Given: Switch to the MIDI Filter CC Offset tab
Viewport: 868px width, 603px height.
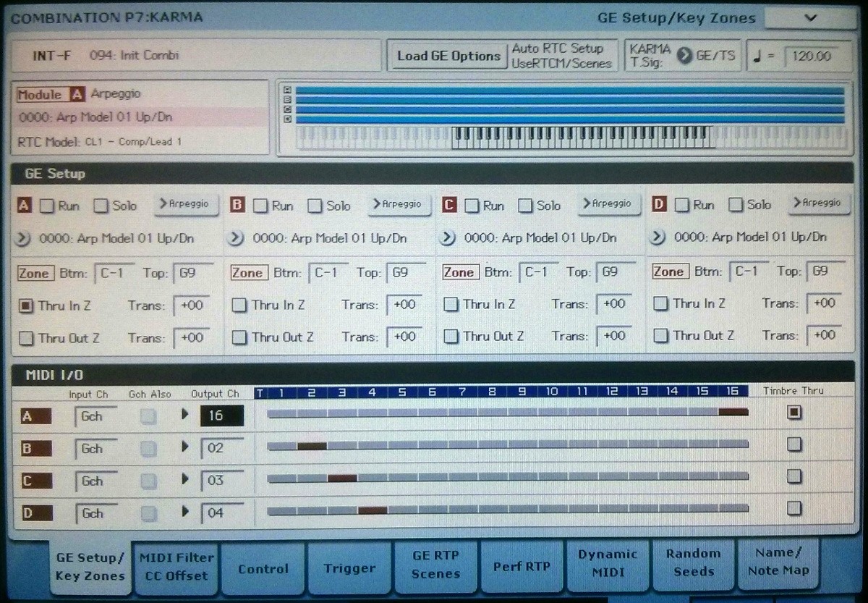Looking at the screenshot, I should point(176,567).
